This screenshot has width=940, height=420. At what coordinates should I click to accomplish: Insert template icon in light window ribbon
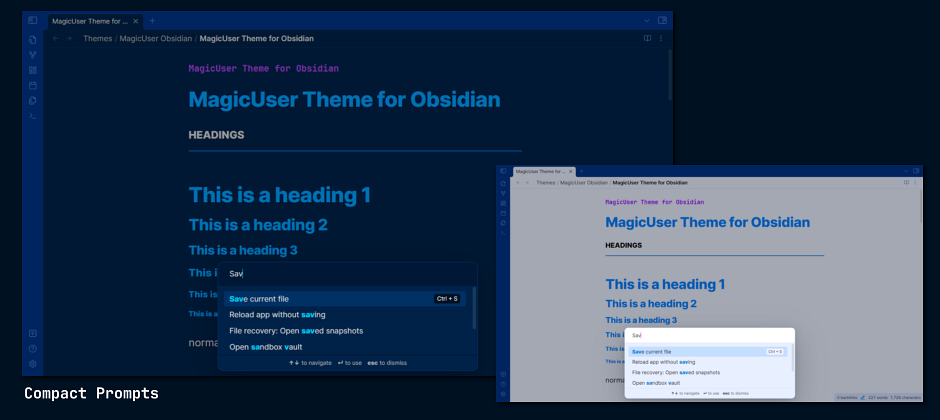503,223
